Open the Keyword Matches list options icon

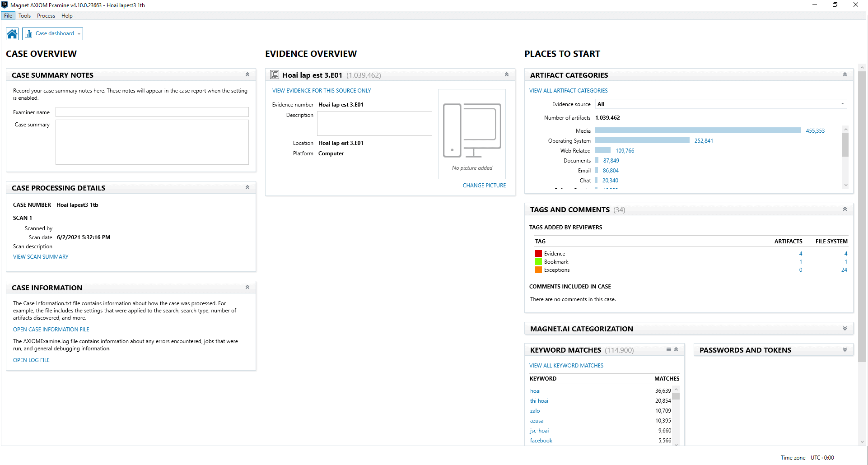point(669,349)
